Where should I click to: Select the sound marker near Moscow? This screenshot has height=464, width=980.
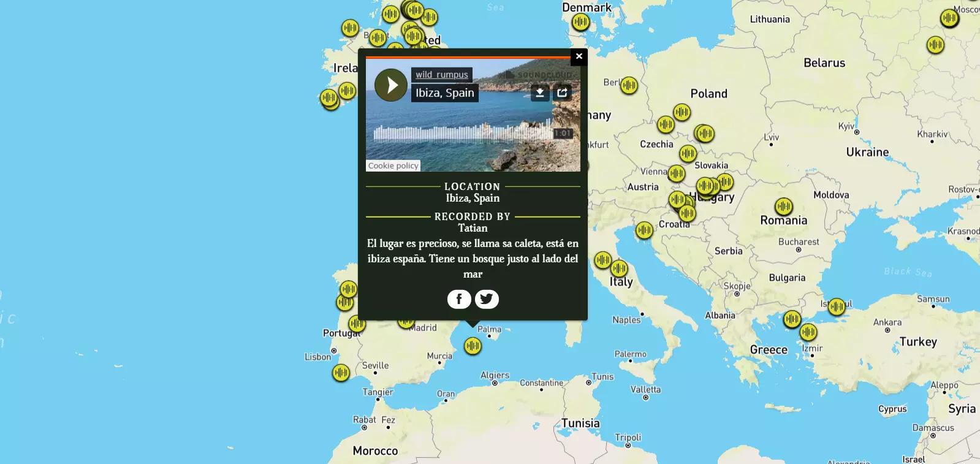coord(950,18)
